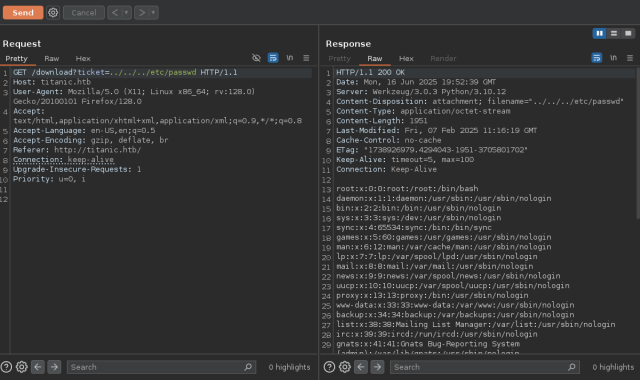Open the Request panel hamburger menu
The height and width of the screenshot is (380, 640).
point(306,58)
